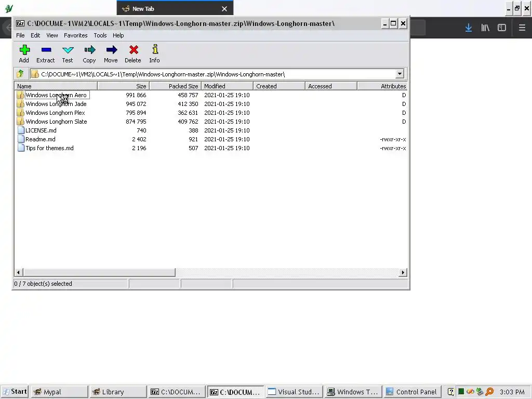Screen dimensions: 532x399
Task: Open the Start menu
Action: [x=15, y=392]
